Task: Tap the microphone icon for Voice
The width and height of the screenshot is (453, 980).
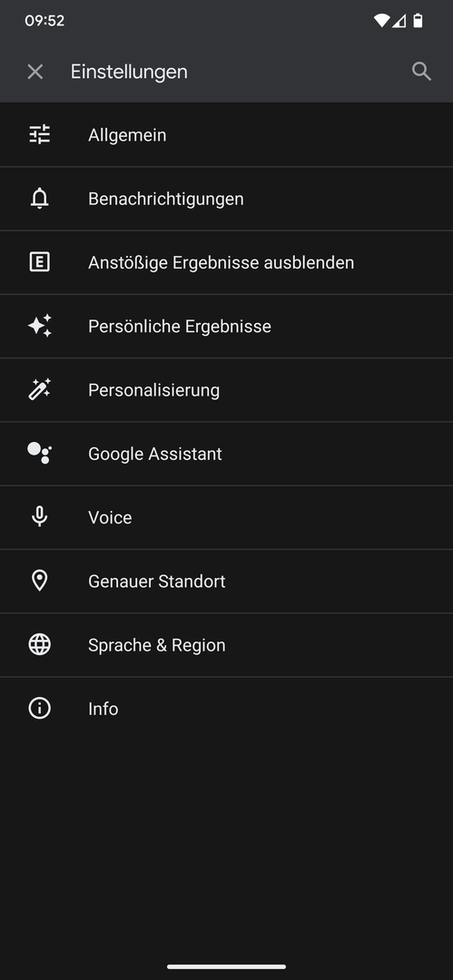Action: pos(39,517)
